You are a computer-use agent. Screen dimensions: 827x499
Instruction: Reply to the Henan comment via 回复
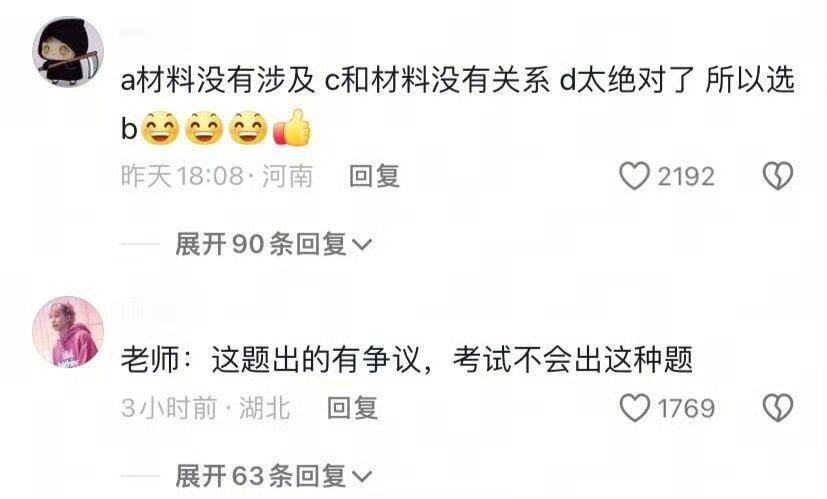click(374, 176)
